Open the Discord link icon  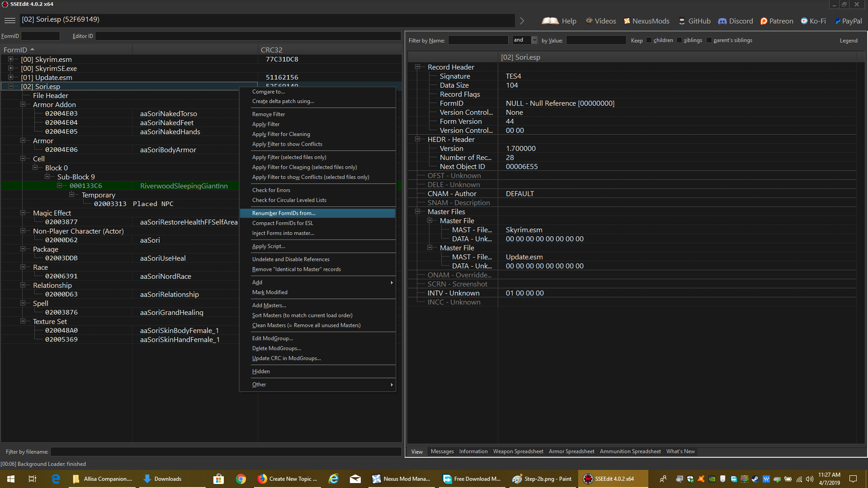tap(722, 21)
